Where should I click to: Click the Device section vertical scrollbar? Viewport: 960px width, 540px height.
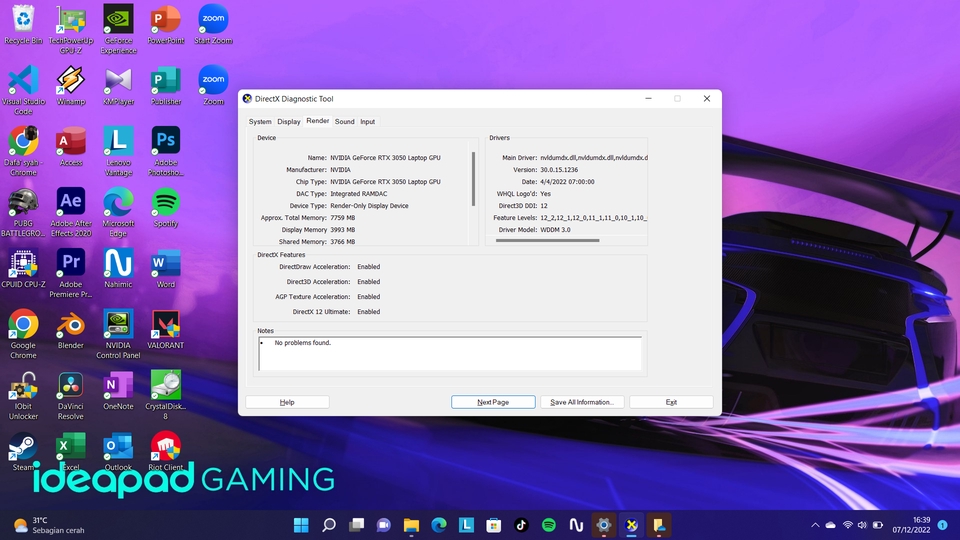(473, 179)
